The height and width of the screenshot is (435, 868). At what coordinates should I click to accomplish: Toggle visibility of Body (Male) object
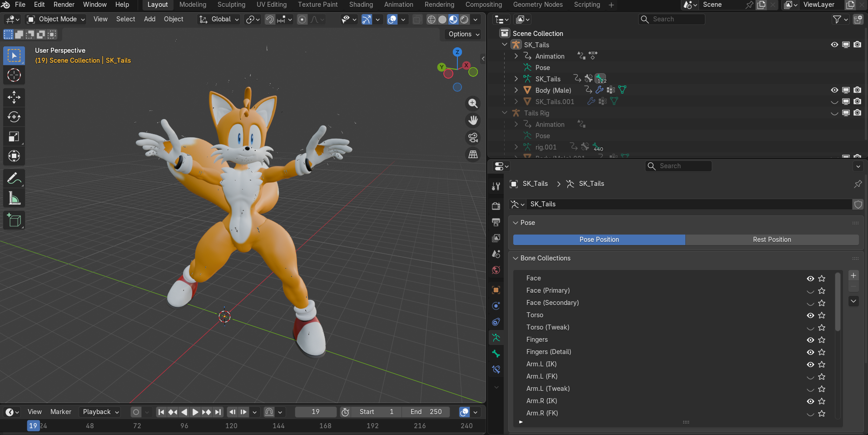[834, 90]
